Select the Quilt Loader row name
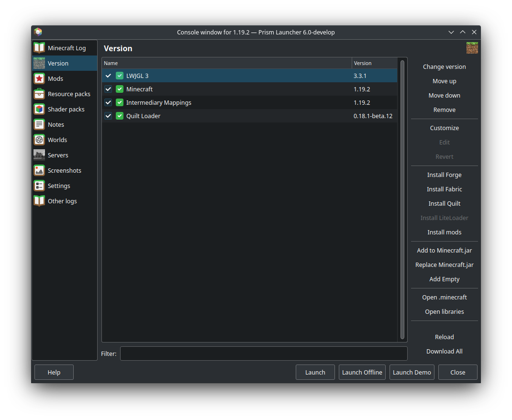512x420 pixels. click(143, 116)
